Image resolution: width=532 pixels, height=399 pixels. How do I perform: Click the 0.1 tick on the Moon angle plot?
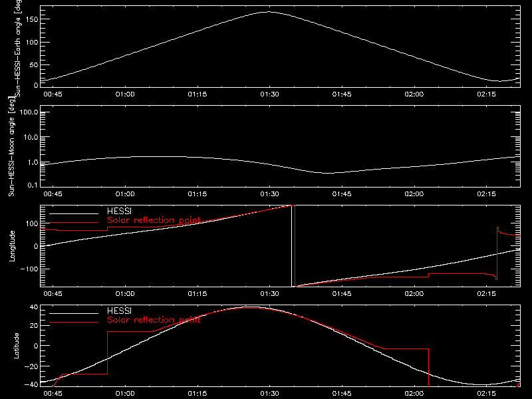(x=33, y=185)
